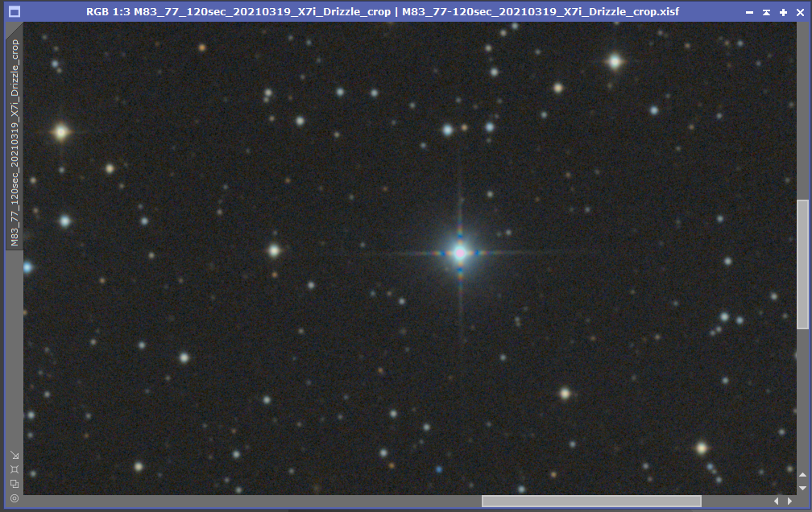Image resolution: width=812 pixels, height=512 pixels.
Task: Click the concentric circles icon at bottom-left
Action: click(14, 498)
